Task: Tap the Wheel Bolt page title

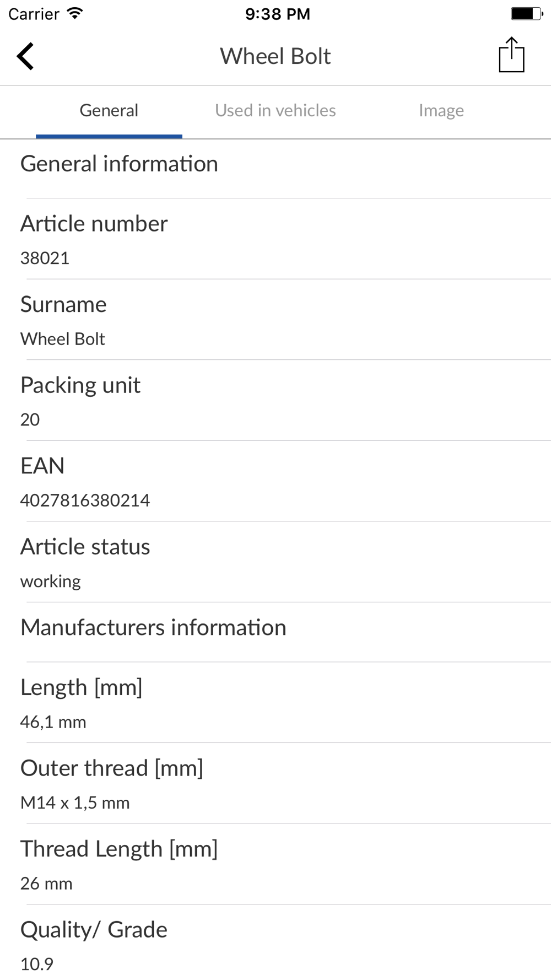Action: pyautogui.click(x=275, y=56)
